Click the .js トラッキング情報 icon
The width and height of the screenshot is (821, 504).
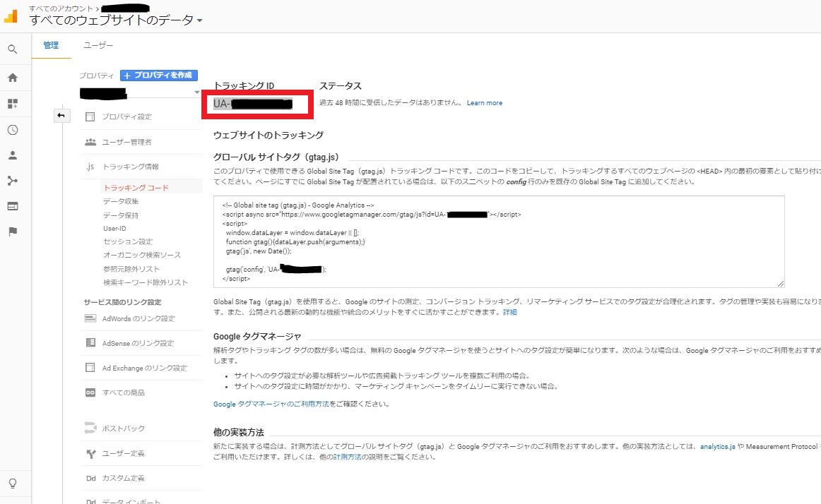90,167
